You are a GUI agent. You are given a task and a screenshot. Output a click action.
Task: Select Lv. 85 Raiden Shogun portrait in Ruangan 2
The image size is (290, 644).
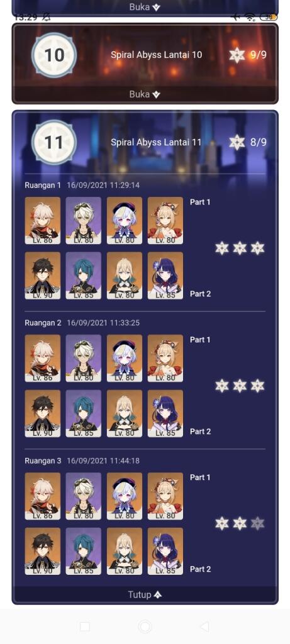[165, 413]
